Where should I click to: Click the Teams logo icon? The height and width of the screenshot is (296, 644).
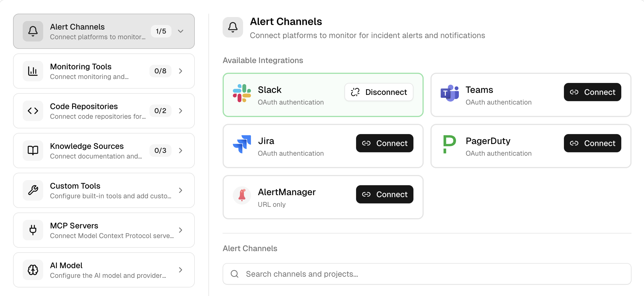(450, 92)
